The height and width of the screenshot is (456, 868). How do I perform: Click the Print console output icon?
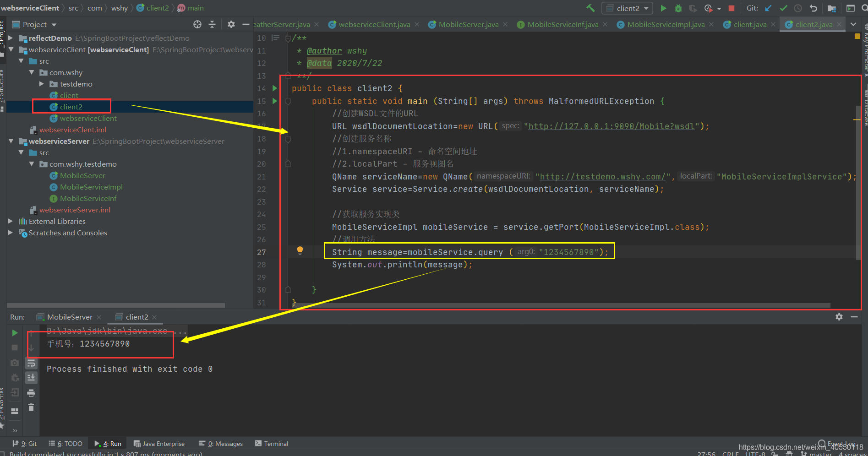(x=31, y=393)
